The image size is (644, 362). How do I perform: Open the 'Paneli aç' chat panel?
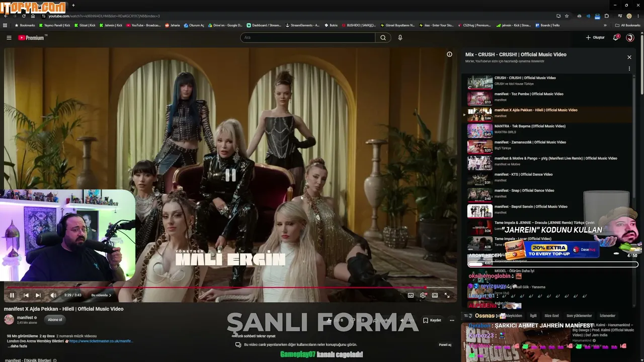(445, 345)
